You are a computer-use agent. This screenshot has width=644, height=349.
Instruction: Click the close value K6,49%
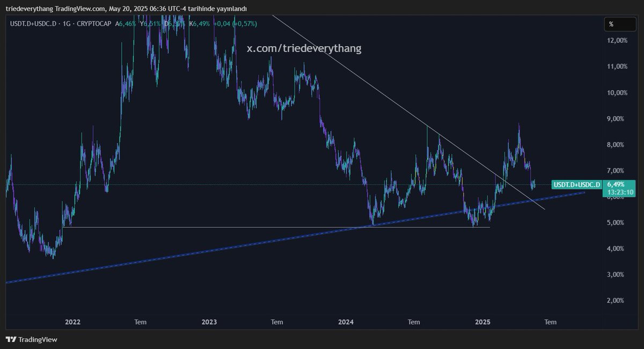[x=201, y=24]
